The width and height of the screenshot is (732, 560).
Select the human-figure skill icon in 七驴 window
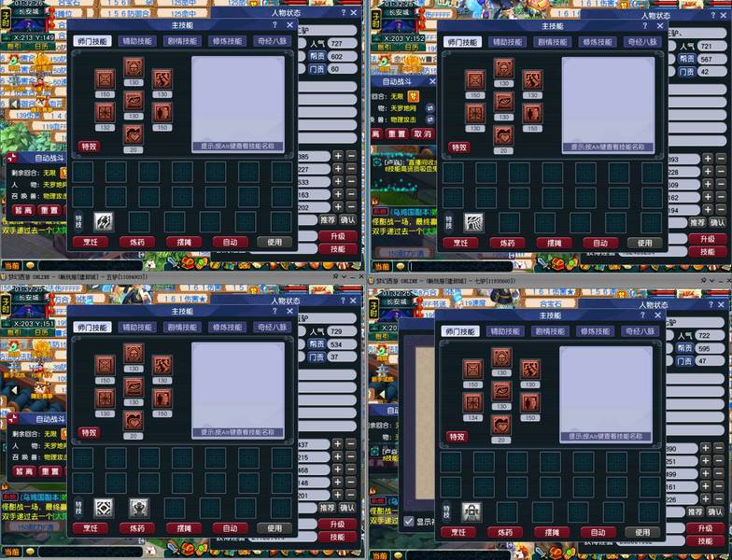pos(530,403)
